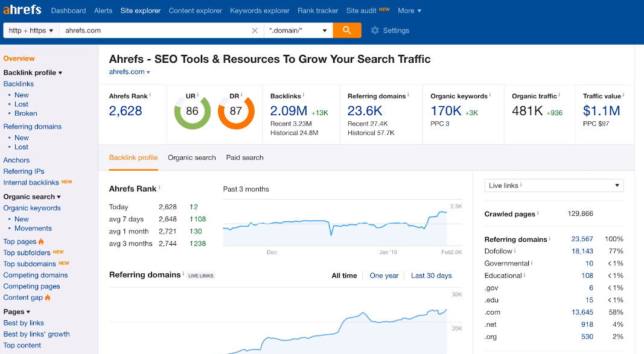This screenshot has width=644, height=354.
Task: Click the 23.6K Referring domains value
Action: point(365,111)
